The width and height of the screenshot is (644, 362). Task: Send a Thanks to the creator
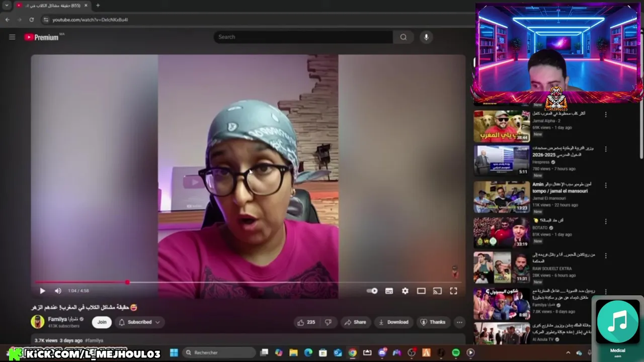coord(433,322)
